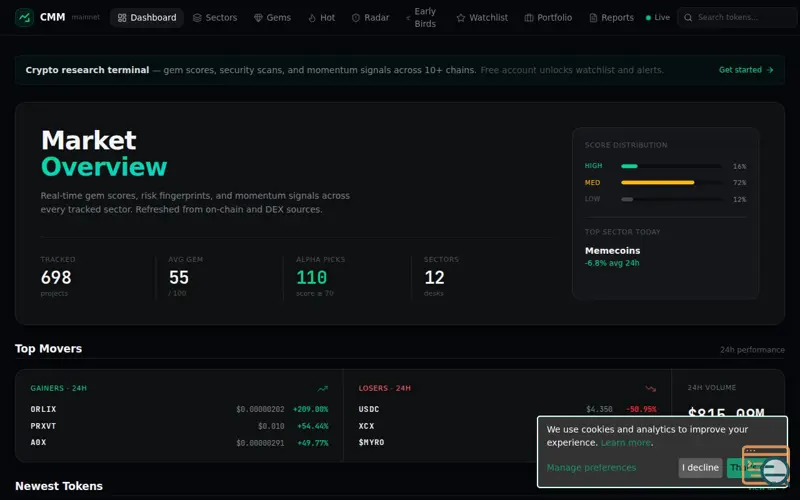Viewport: 800px width, 500px height.
Task: Select the A0X gainer row
Action: click(x=179, y=443)
